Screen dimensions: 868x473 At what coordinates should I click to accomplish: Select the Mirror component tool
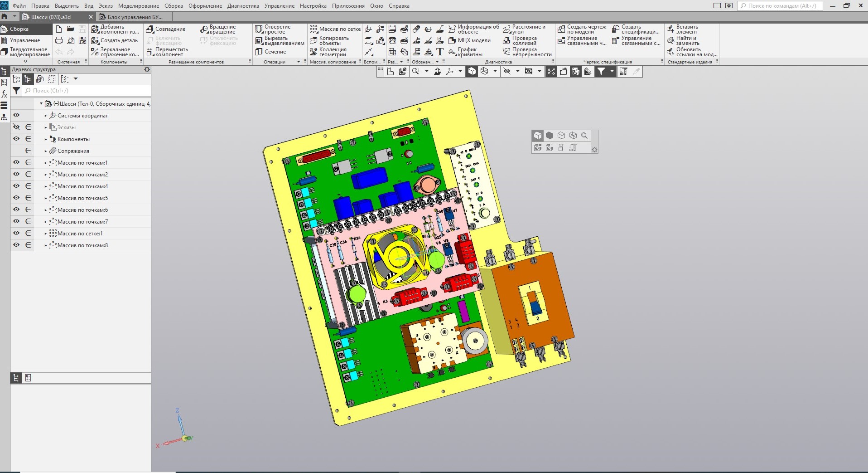(95, 52)
